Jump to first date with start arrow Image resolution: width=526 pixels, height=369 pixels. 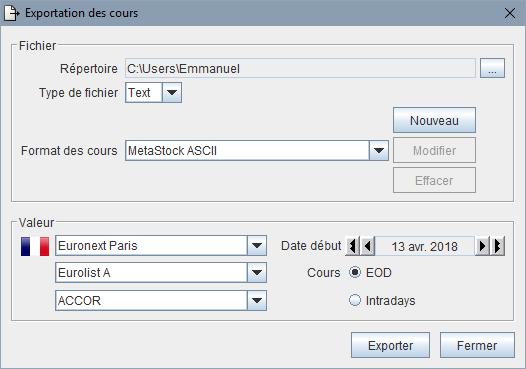pyautogui.click(x=352, y=246)
